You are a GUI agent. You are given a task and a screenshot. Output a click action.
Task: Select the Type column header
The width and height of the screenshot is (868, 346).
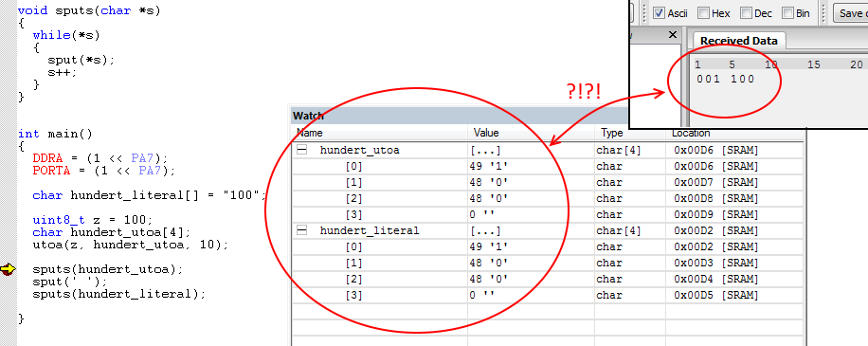pyautogui.click(x=630, y=133)
